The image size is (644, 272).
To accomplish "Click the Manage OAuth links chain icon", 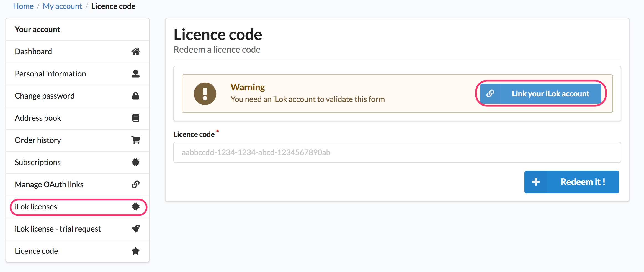I will (135, 184).
